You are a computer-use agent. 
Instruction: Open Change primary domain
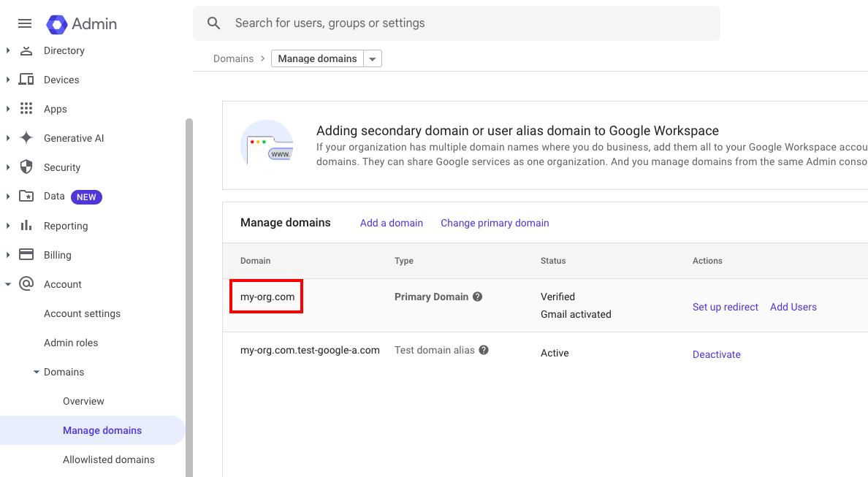(495, 223)
